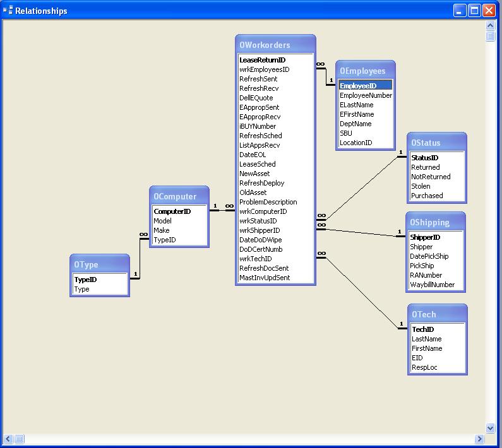Click the horizontal scrollbar left arrow
Image resolution: width=502 pixels, height=448 pixels.
pos(8,439)
